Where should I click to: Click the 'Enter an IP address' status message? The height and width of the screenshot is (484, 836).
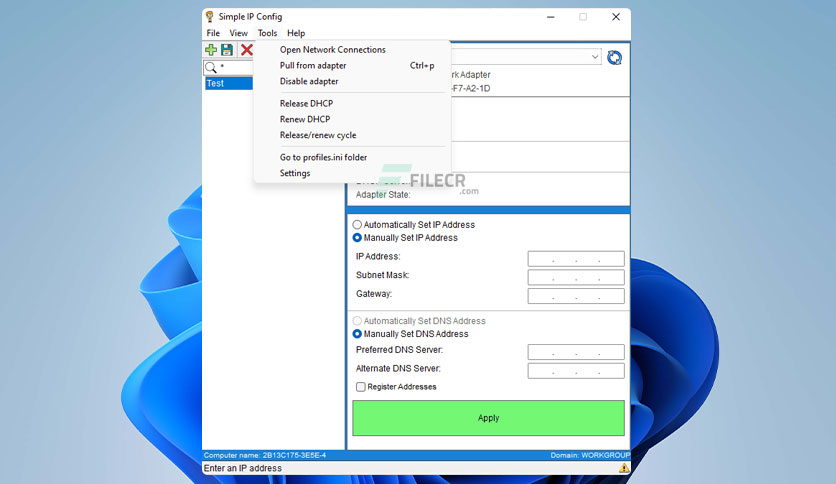click(243, 468)
